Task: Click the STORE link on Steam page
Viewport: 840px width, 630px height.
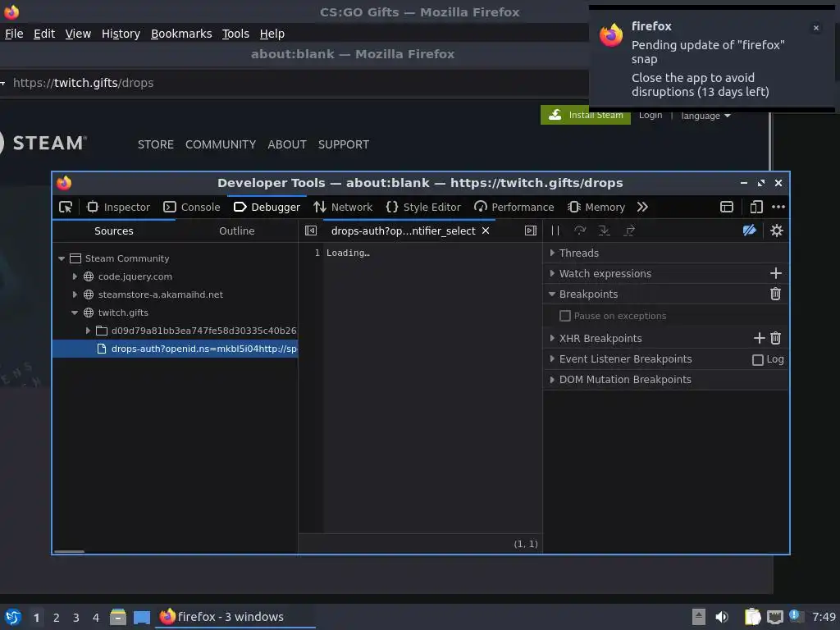Action: tap(156, 144)
